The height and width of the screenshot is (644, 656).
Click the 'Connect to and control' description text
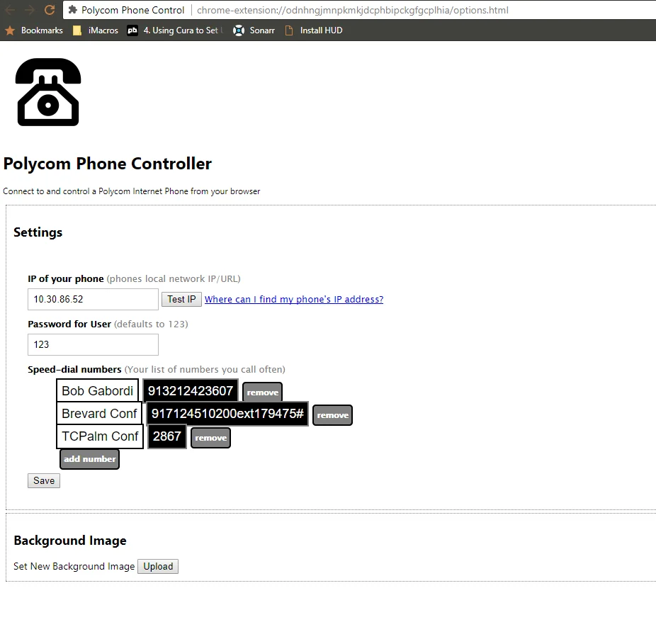(131, 191)
